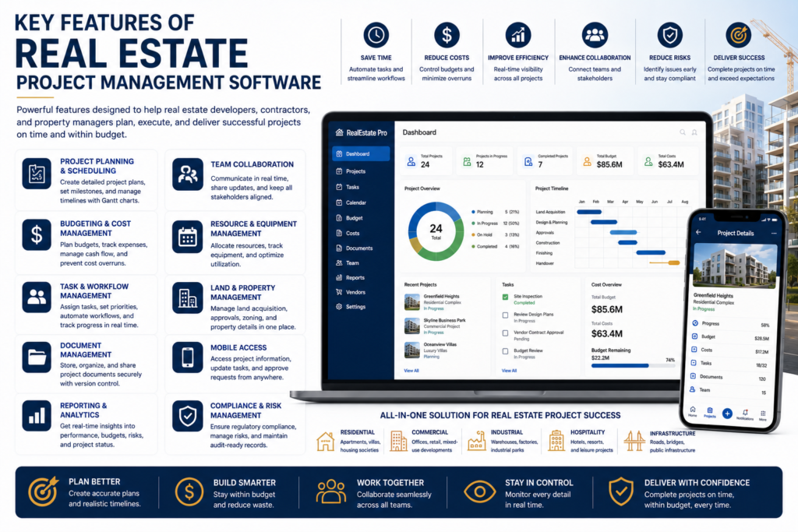Click the Industrial factory icon

pos(477,440)
